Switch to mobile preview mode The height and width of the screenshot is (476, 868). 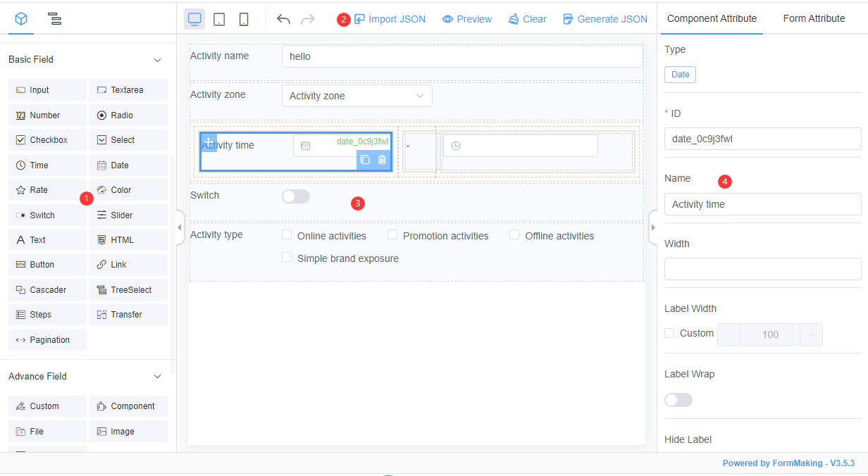coord(243,19)
